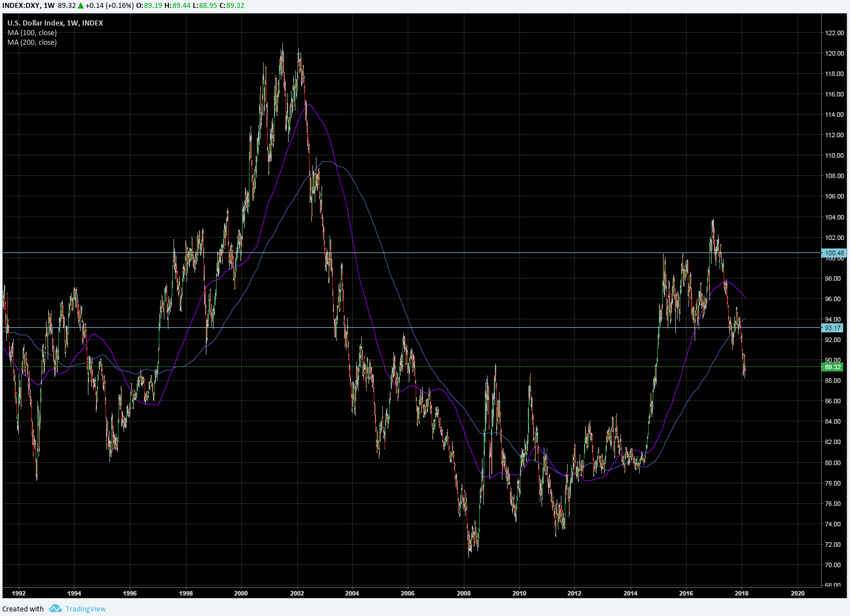Click the high value H:89.44
850x616 pixels.
pyautogui.click(x=177, y=6)
